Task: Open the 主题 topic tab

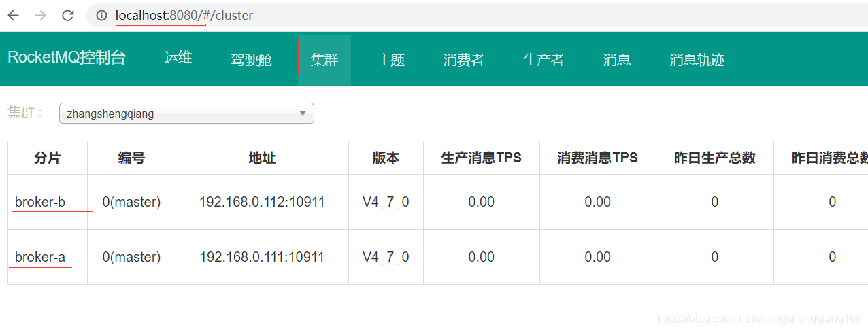Action: click(x=391, y=60)
